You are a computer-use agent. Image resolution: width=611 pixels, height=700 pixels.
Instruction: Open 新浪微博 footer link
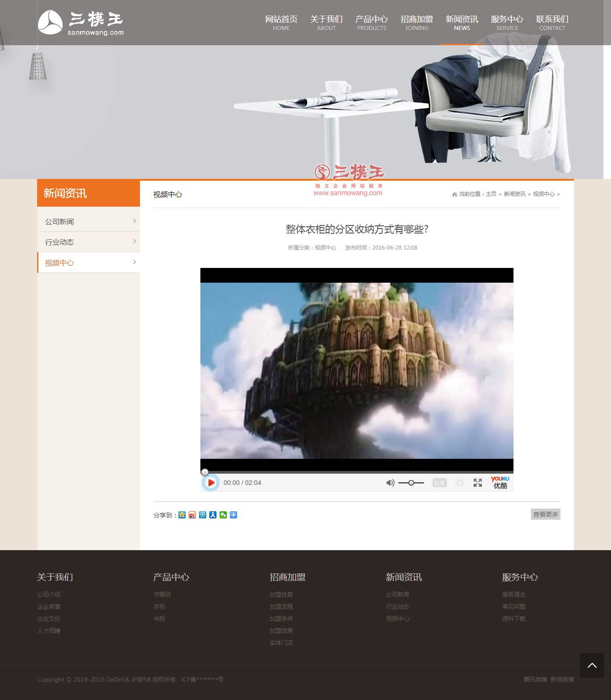(x=562, y=679)
